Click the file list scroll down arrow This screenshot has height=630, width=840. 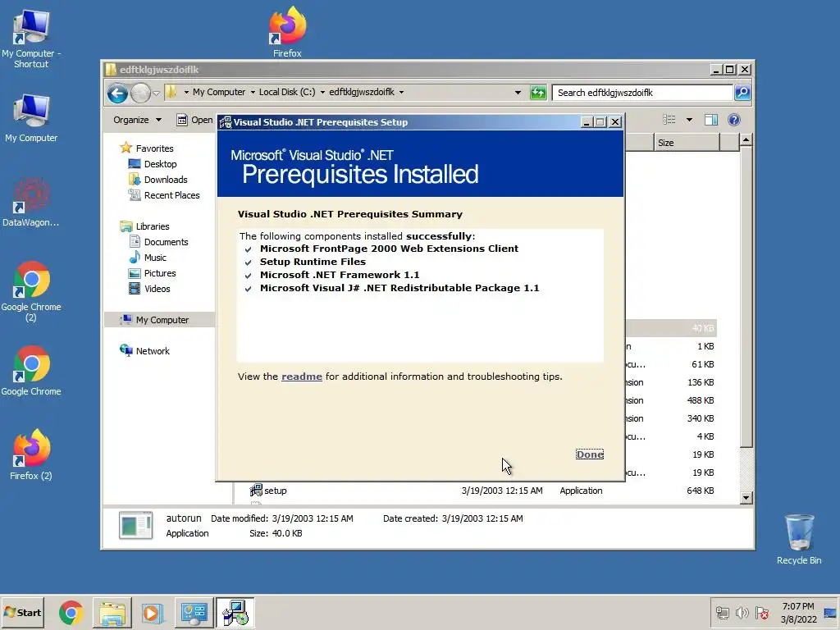(746, 498)
